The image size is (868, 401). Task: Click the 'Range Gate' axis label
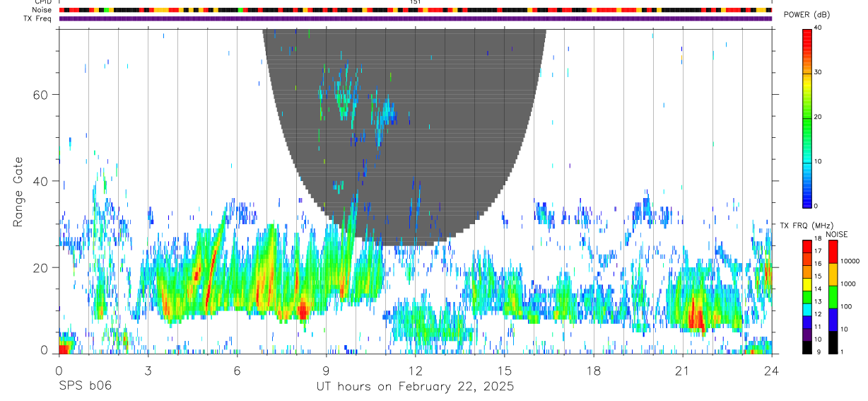(x=18, y=192)
